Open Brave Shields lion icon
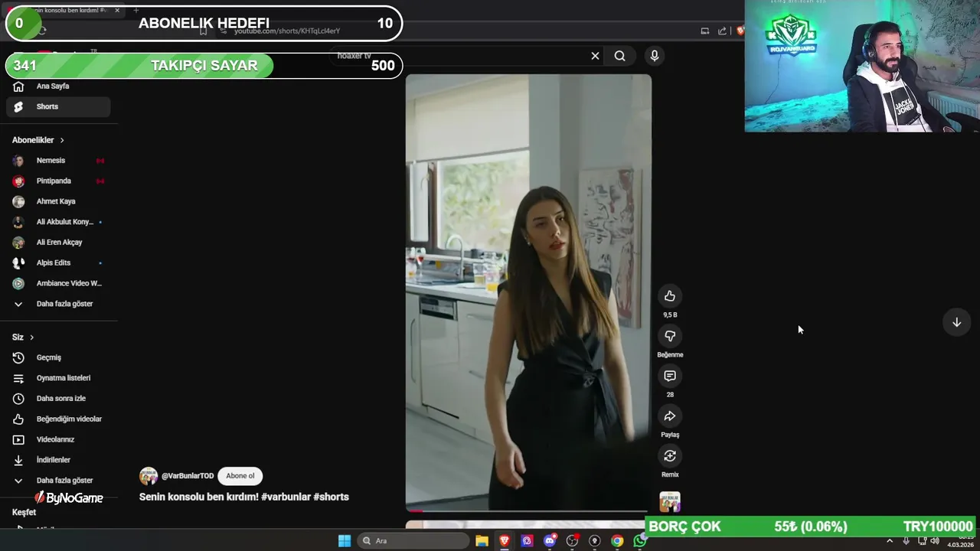Screen dimensions: 980x551 tap(740, 31)
